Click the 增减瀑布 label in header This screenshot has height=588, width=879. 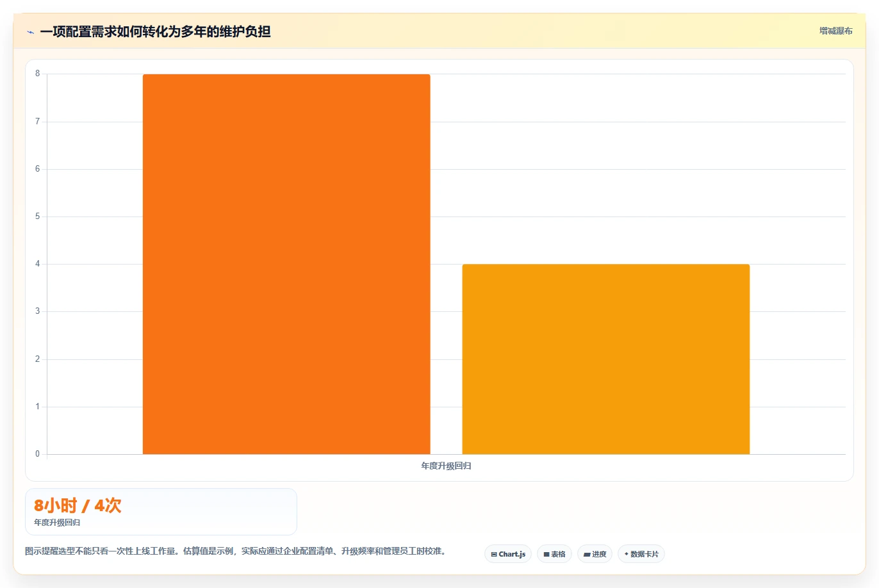click(835, 31)
